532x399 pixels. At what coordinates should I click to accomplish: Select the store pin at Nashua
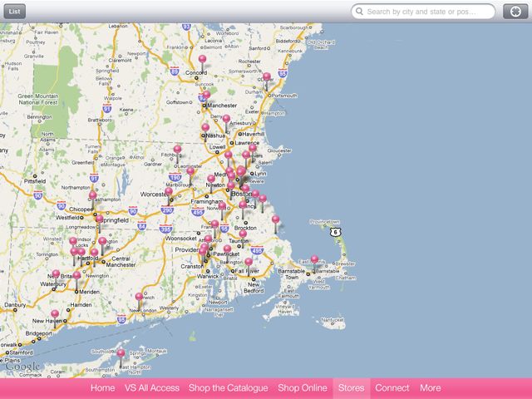[x=205, y=127]
